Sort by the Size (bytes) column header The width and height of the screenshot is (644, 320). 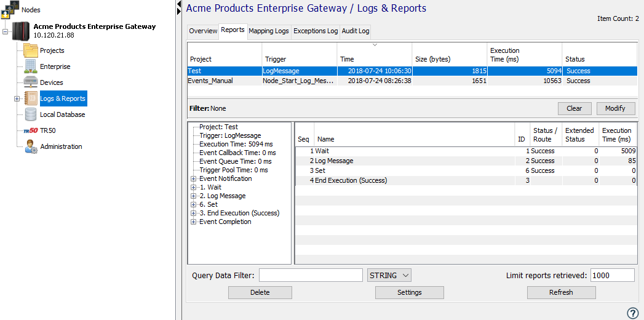[450, 54]
